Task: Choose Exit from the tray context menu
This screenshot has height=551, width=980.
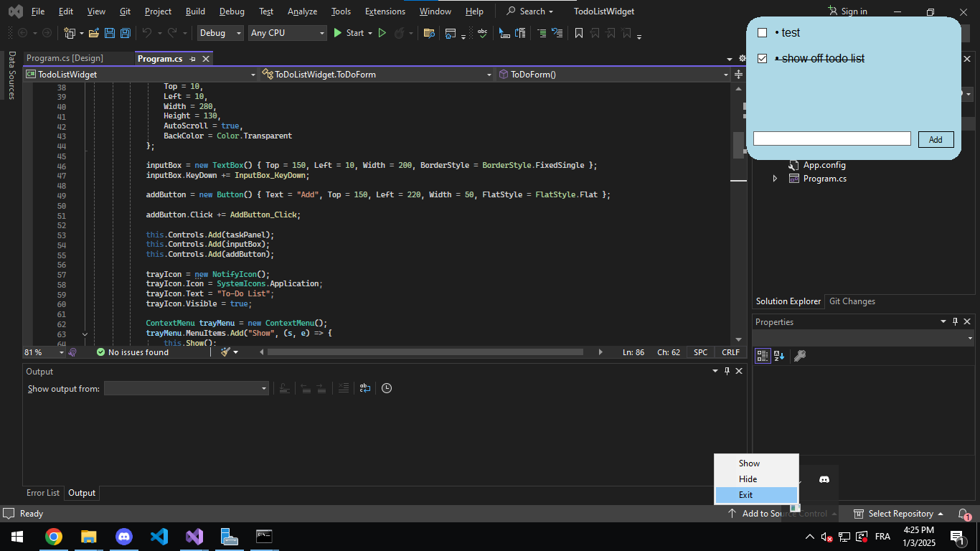Action: 756,495
